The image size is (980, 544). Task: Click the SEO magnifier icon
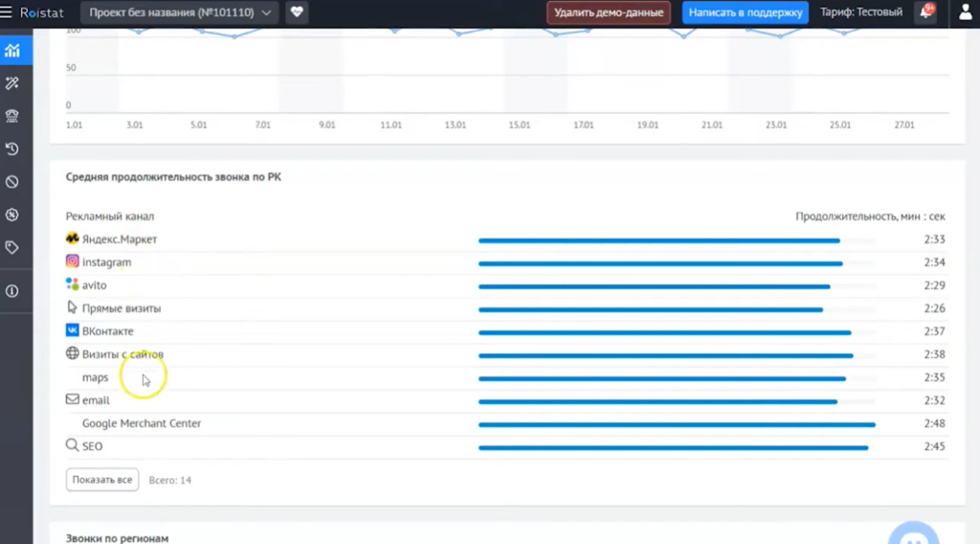click(x=73, y=445)
